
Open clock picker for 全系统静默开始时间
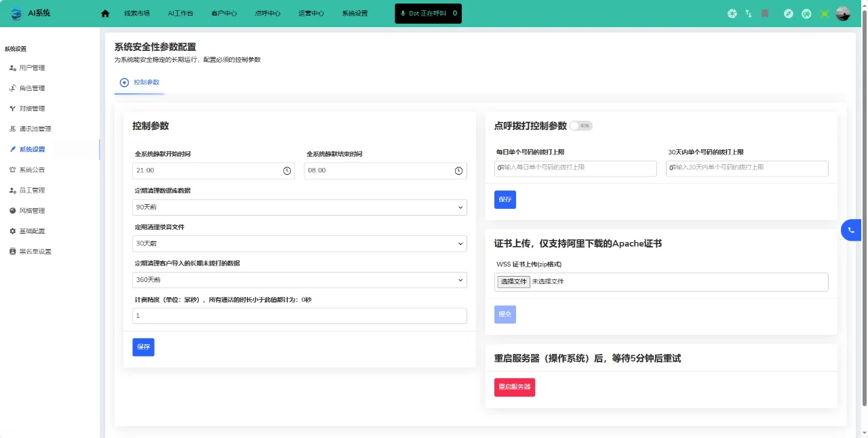(287, 171)
